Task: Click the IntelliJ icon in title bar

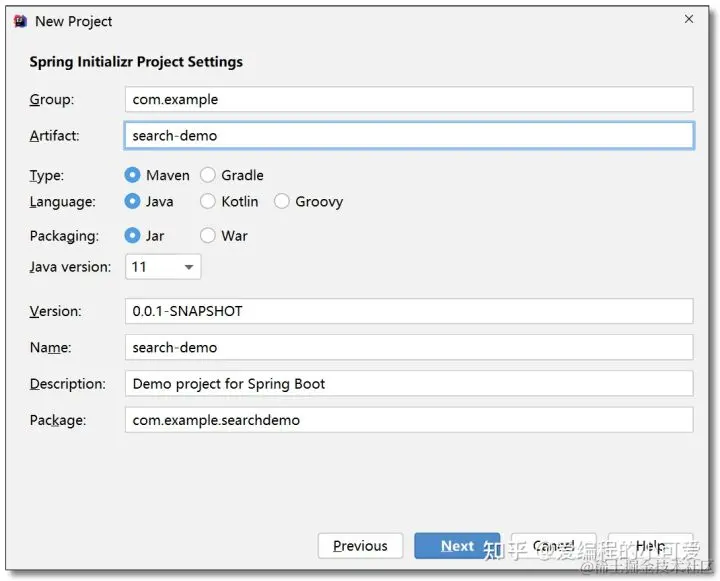Action: 20,21
